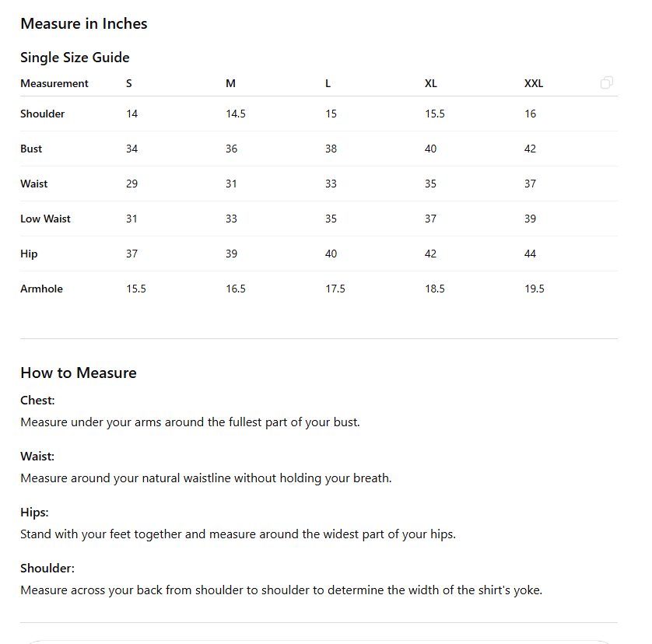652x644 pixels.
Task: Click the Measure in Inches heading
Action: point(84,23)
